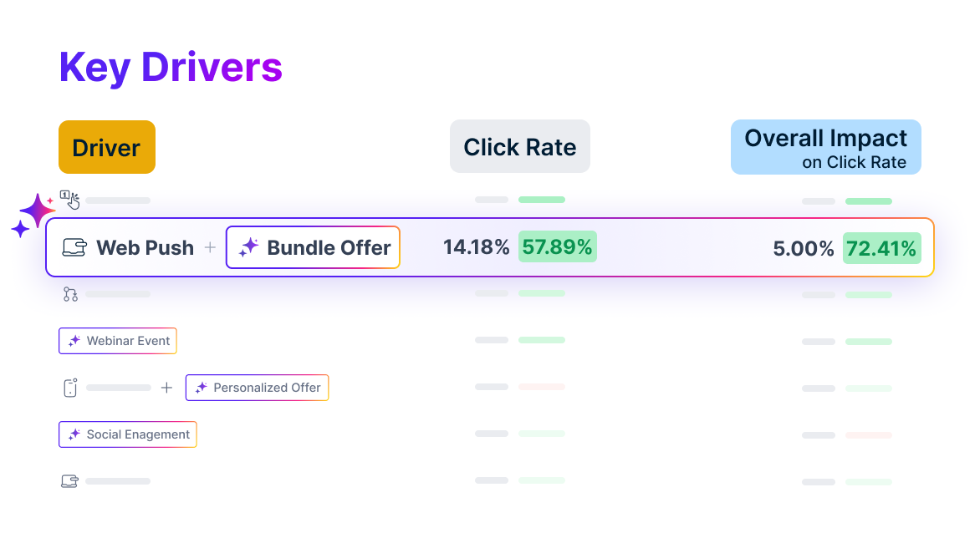This screenshot has height=533, width=980.
Task: Click the Personalized Offer tag
Action: (x=258, y=388)
